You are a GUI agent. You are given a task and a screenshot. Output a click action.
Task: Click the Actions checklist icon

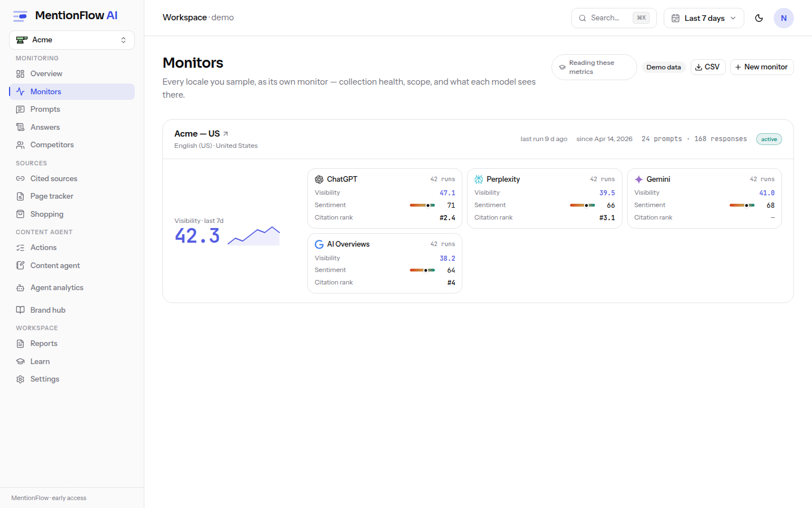[x=20, y=248]
